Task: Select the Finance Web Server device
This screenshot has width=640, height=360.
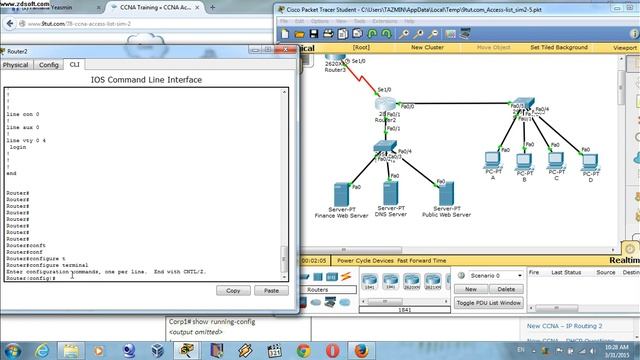Action: [341, 195]
